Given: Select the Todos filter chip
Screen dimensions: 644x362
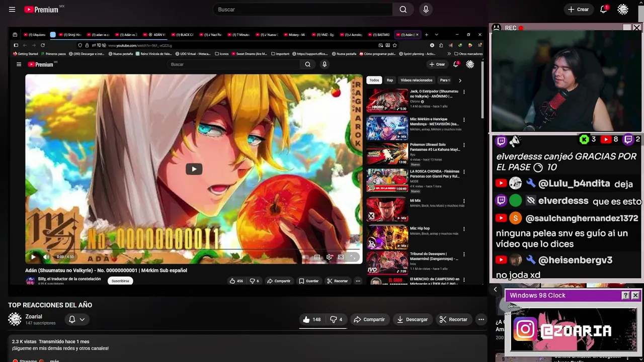Looking at the screenshot, I should coord(374,80).
